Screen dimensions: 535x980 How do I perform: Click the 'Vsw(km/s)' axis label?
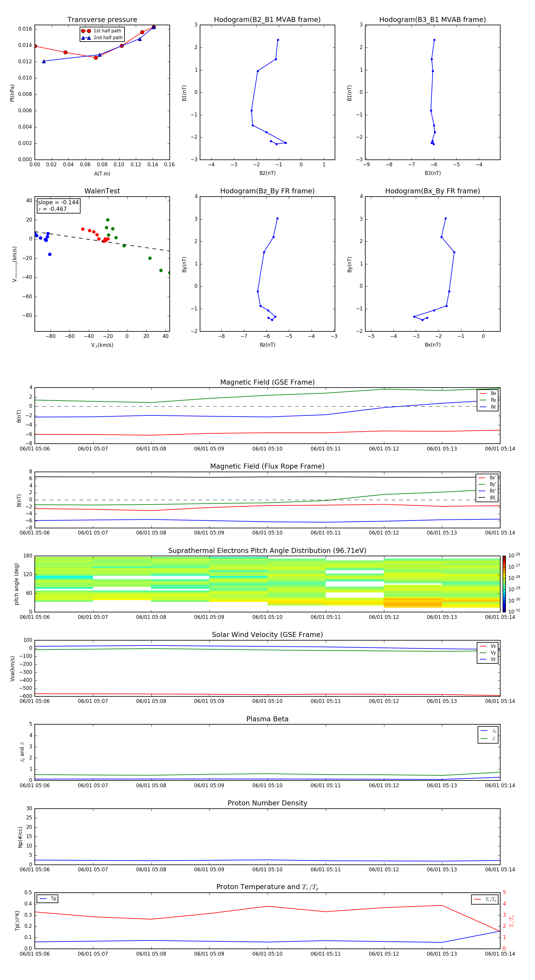[12, 668]
